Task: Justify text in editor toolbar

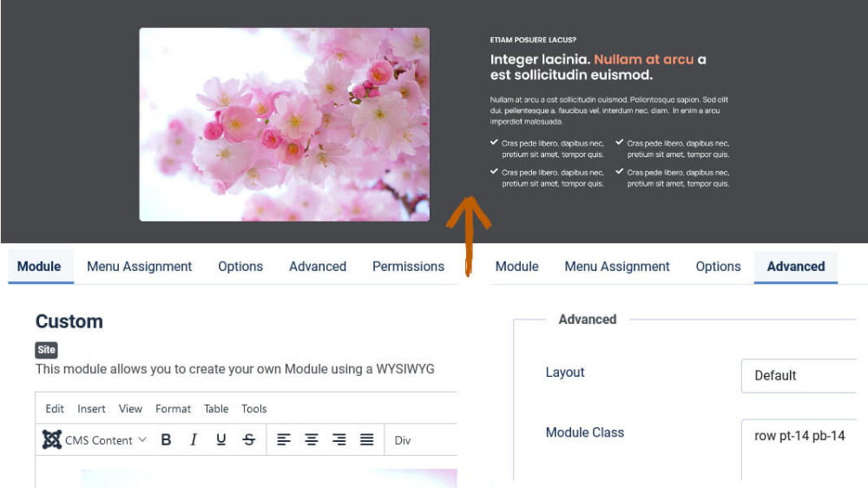Action: (367, 440)
